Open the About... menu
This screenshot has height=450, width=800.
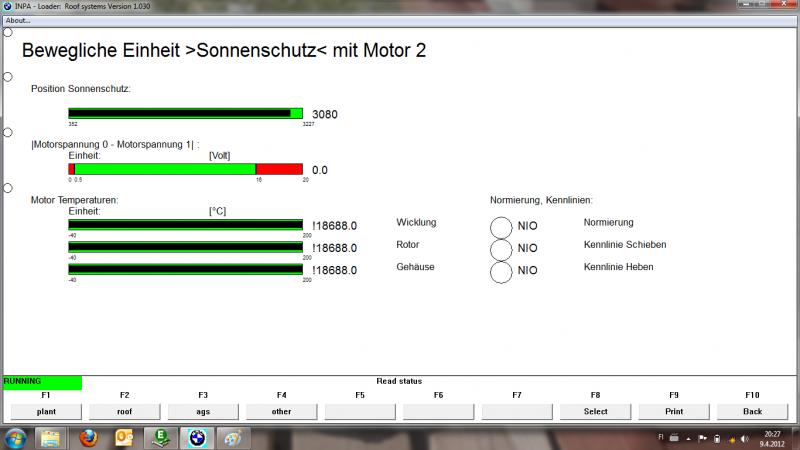[18, 20]
